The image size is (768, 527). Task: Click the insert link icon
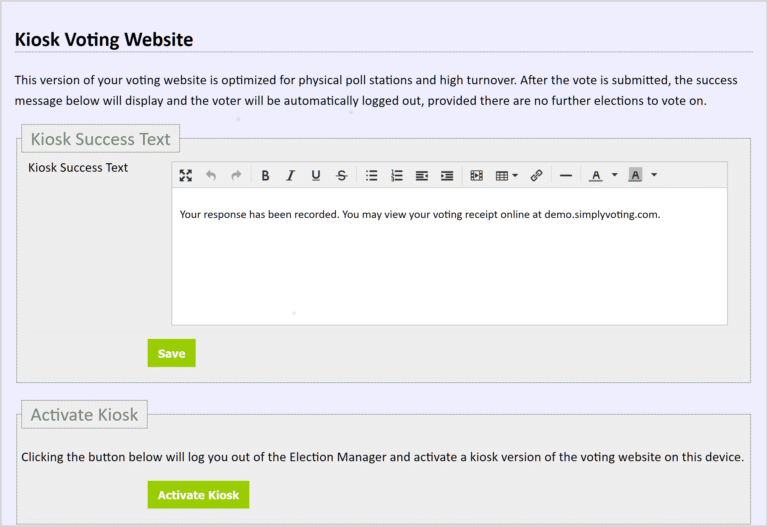(x=536, y=175)
